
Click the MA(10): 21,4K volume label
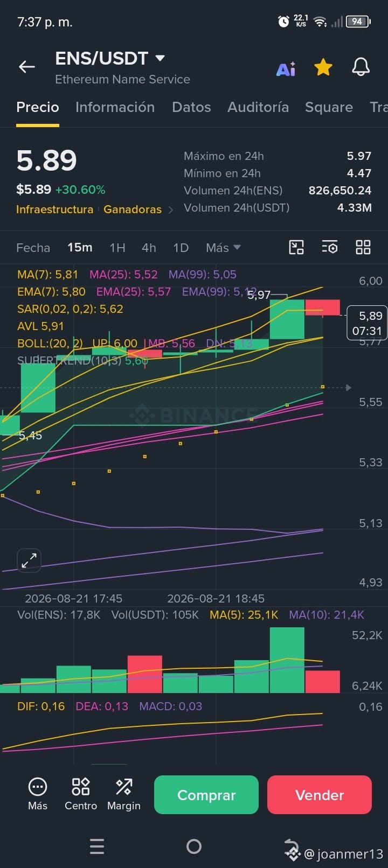(327, 614)
